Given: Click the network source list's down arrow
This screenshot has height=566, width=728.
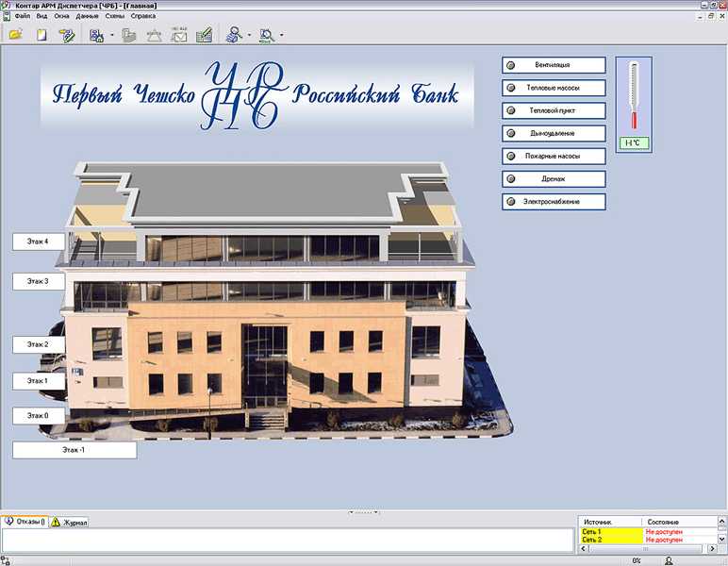Looking at the screenshot, I should [x=722, y=539].
